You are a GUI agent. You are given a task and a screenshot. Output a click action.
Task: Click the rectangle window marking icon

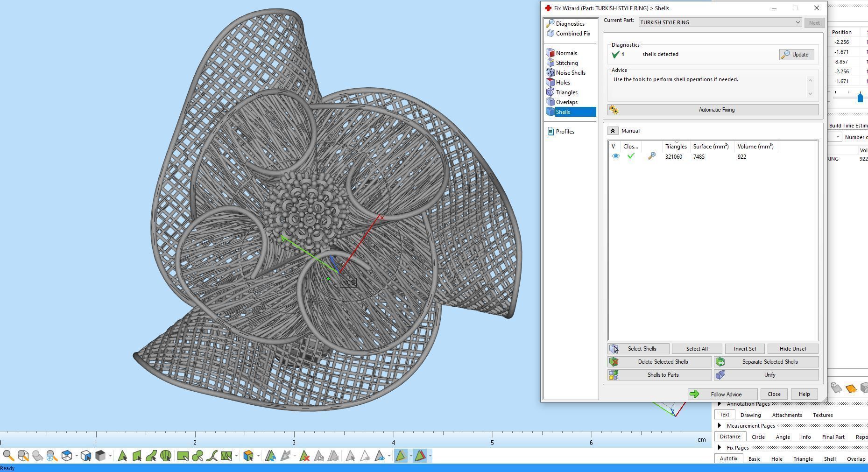coord(183,456)
